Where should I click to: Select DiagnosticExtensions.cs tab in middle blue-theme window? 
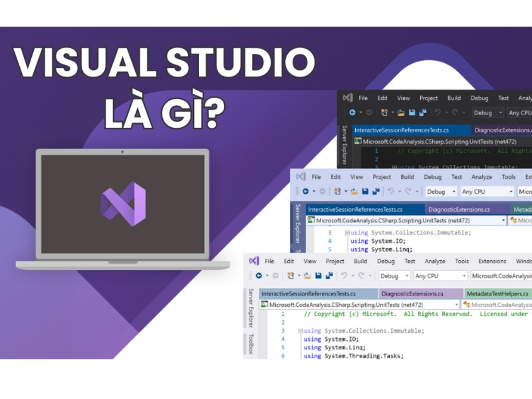(458, 209)
